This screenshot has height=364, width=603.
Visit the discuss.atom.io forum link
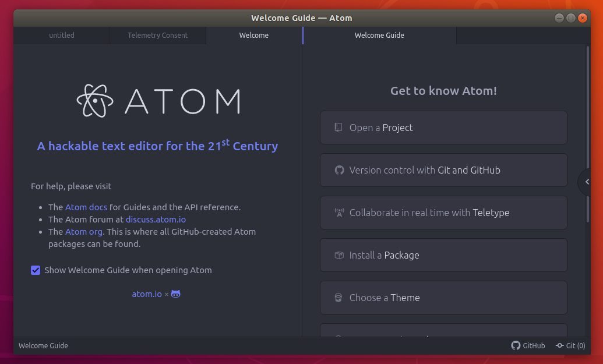(x=155, y=219)
